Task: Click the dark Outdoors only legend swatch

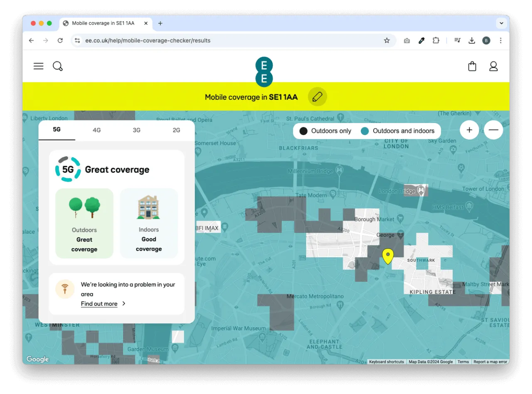Action: pyautogui.click(x=303, y=131)
